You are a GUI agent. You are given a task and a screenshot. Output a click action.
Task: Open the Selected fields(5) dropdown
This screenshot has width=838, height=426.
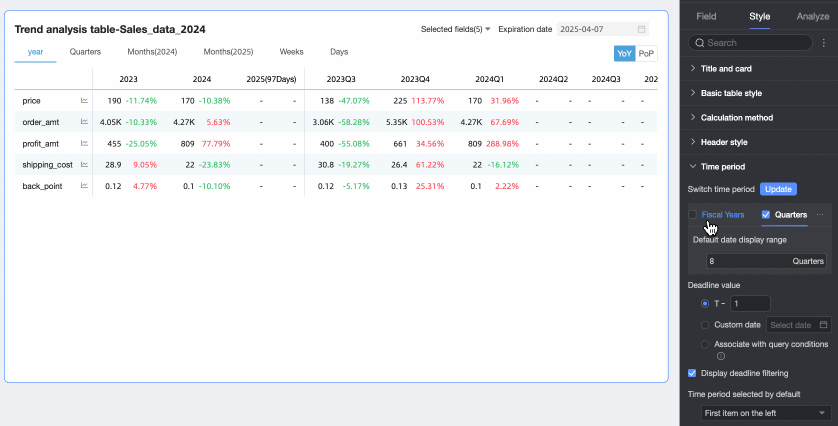point(455,30)
